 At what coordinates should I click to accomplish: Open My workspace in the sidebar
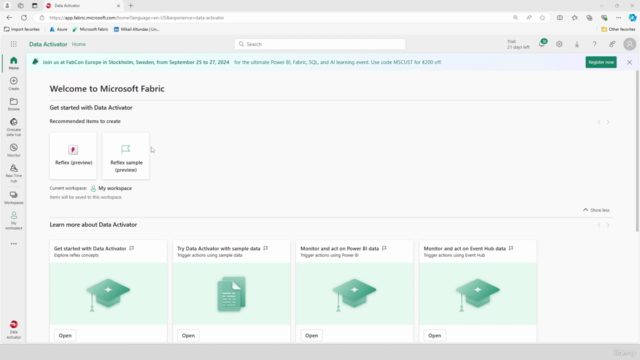pos(13,220)
